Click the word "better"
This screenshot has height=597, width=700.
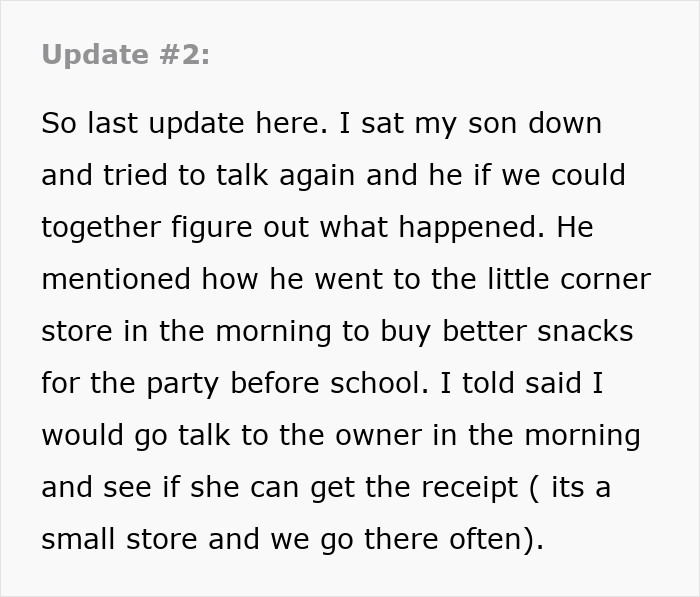point(479,332)
